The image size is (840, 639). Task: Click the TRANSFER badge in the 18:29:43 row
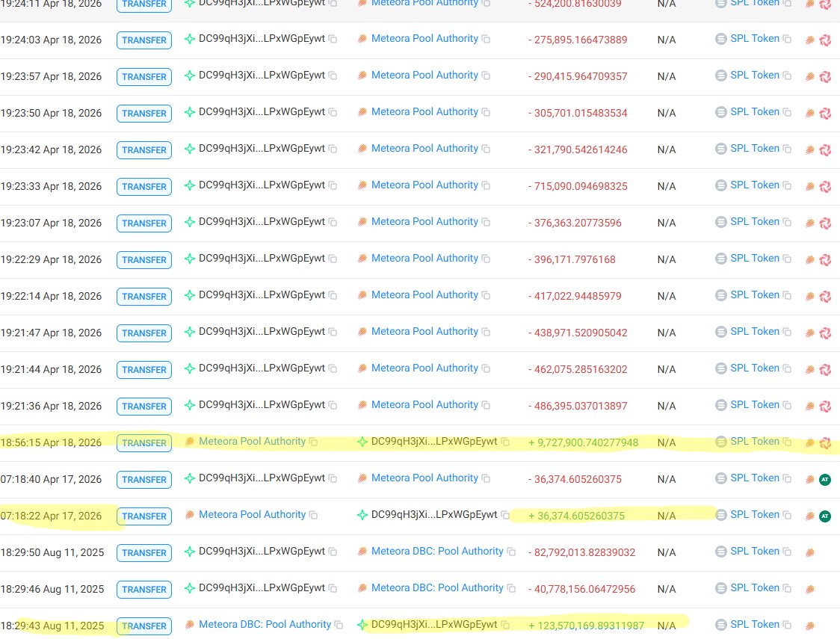click(x=144, y=626)
